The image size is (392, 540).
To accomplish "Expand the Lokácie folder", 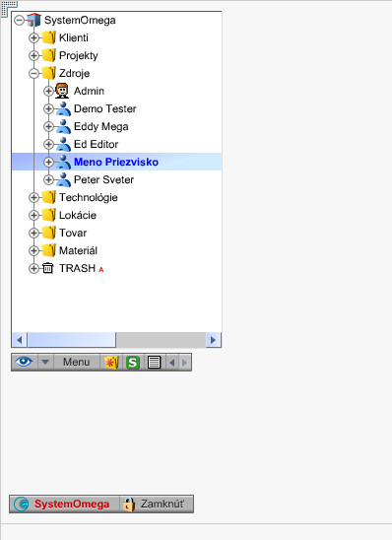I will click(33, 215).
